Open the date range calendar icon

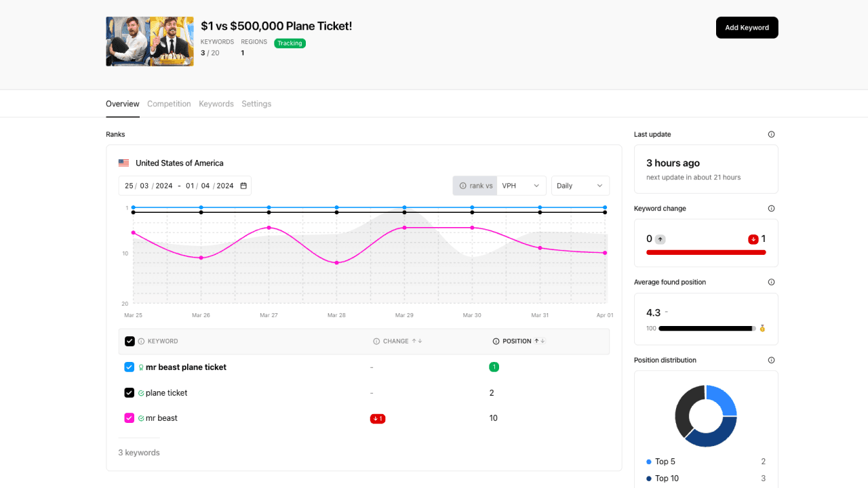(x=243, y=185)
